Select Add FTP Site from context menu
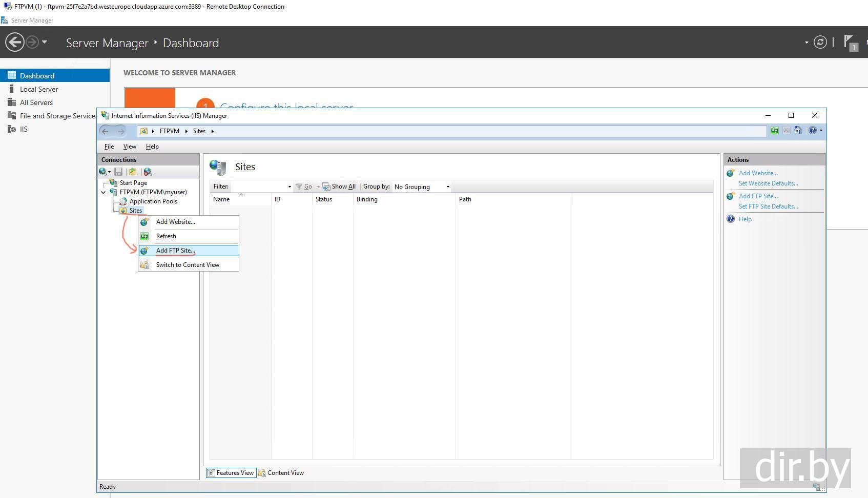 pyautogui.click(x=176, y=251)
